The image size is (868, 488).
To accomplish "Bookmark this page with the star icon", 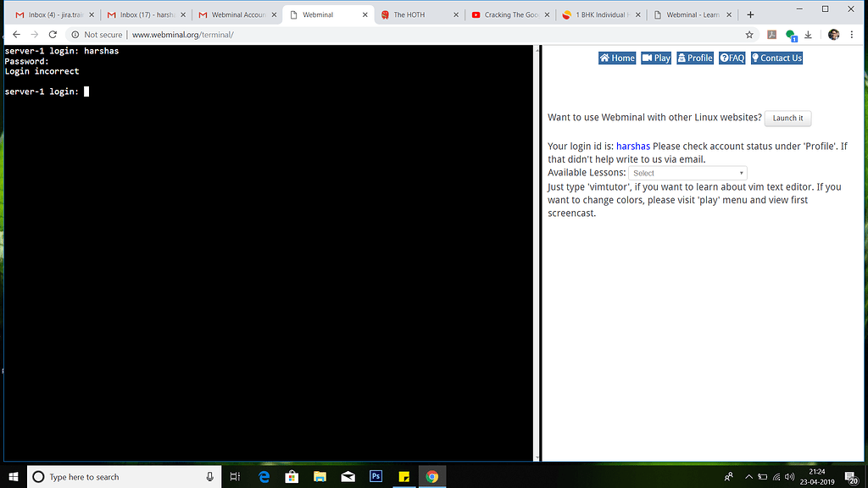I will tap(748, 35).
